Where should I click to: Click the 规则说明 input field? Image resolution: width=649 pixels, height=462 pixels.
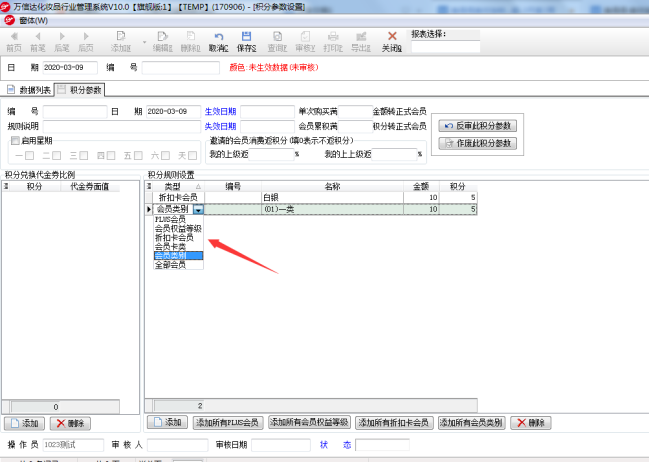122,126
